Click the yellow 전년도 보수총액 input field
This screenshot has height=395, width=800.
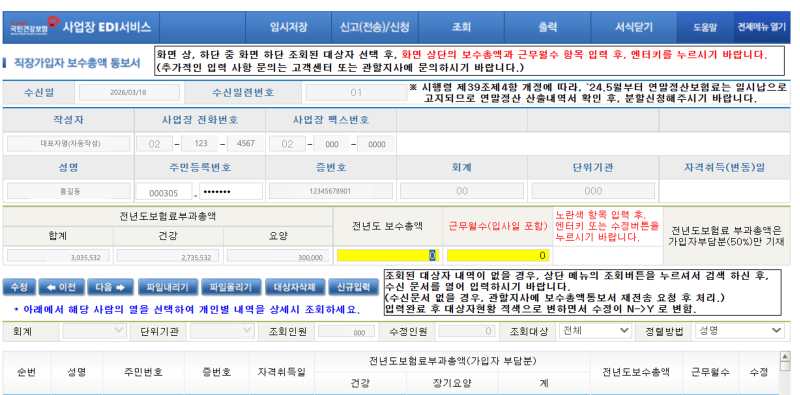click(x=388, y=255)
